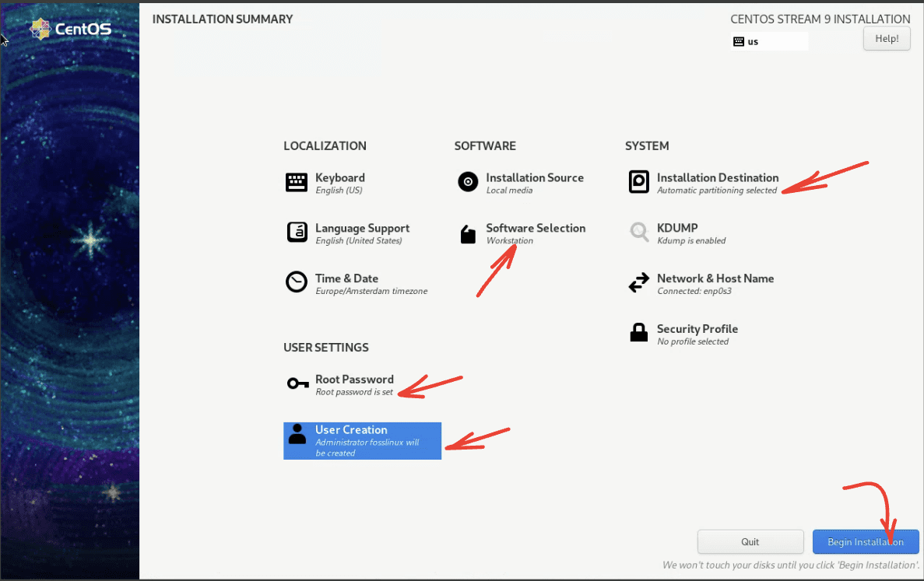Click the 'LOCALIZATION' section heading
The image size is (924, 581).
tap(325, 146)
